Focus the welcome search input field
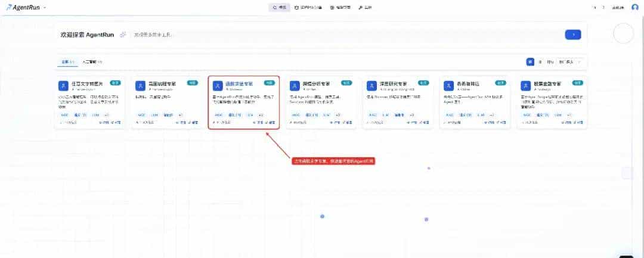The height and width of the screenshot is (258, 644). pos(346,35)
